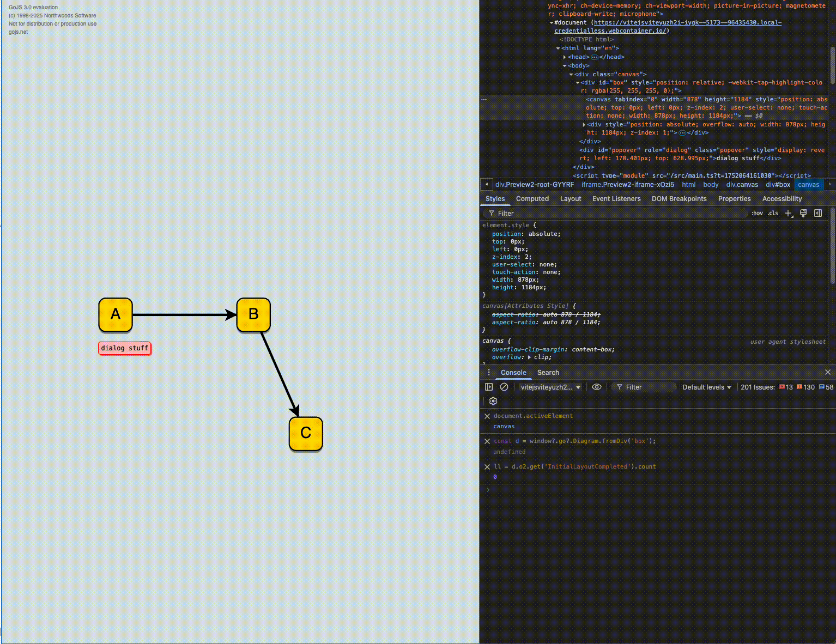Focus the Styles Filter field

pos(616,214)
